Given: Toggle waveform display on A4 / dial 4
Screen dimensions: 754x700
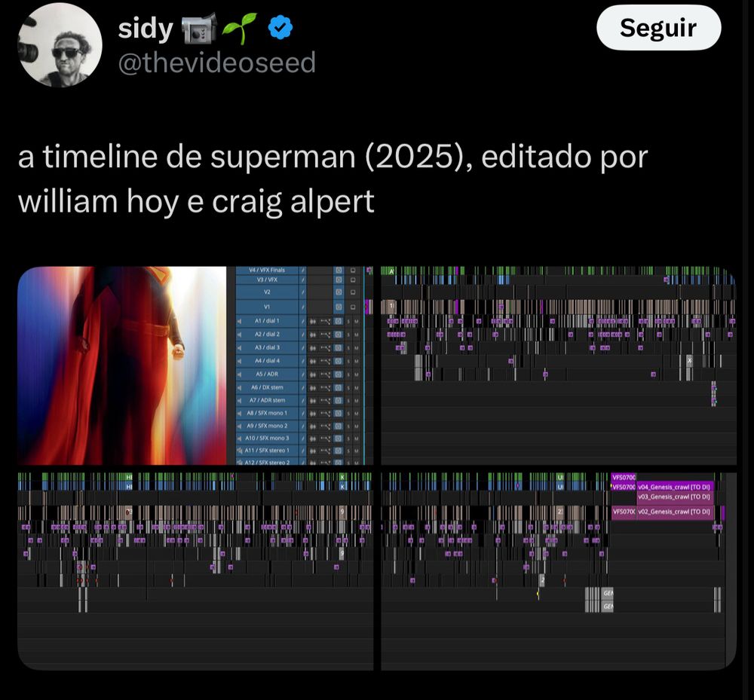Looking at the screenshot, I should coord(313,361).
